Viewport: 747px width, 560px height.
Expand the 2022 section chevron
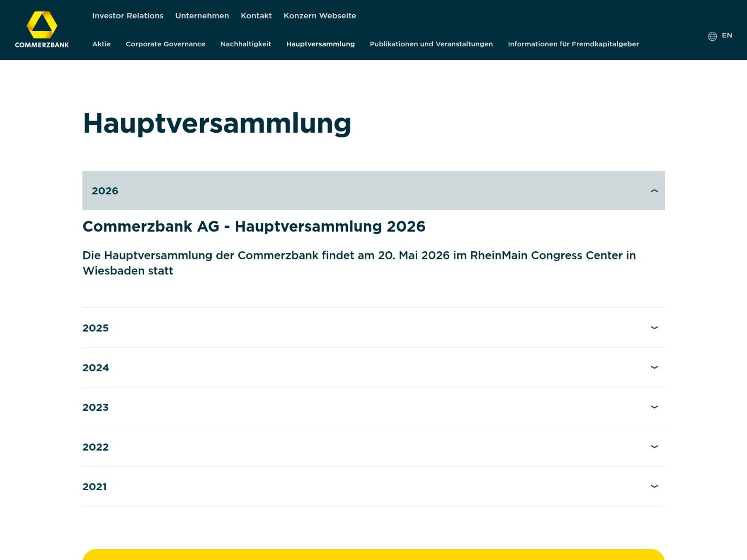pyautogui.click(x=654, y=447)
